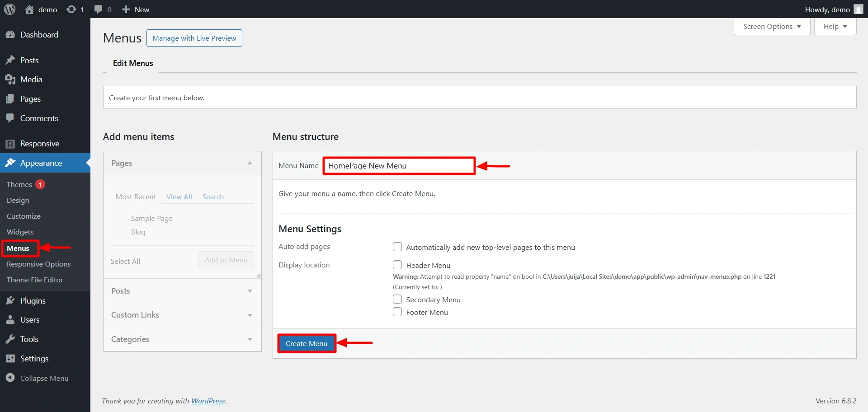Image resolution: width=868 pixels, height=412 pixels.
Task: Click Manage with Live Preview button
Action: click(194, 38)
